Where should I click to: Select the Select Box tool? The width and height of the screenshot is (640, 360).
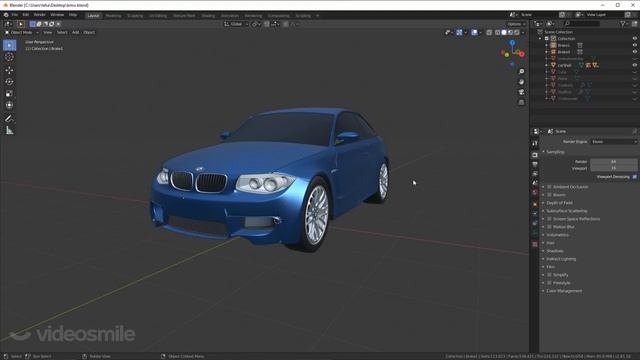click(9, 45)
